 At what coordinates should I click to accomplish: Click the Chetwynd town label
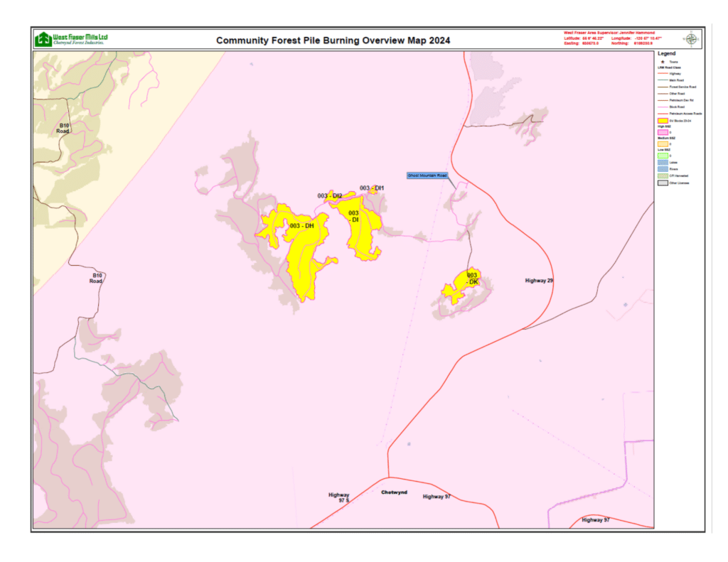coord(394,492)
